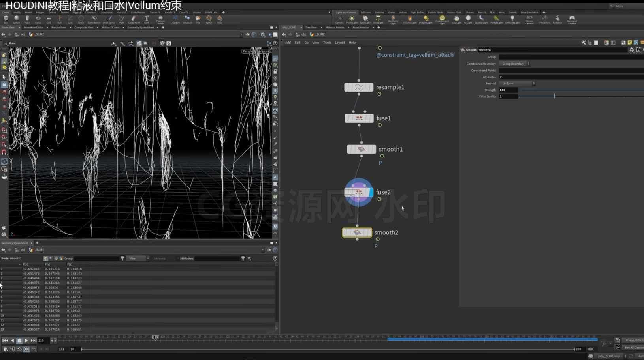Viewport: 644px width, 360px height.
Task: Add a Point Light from the shelf
Action: coord(352,19)
